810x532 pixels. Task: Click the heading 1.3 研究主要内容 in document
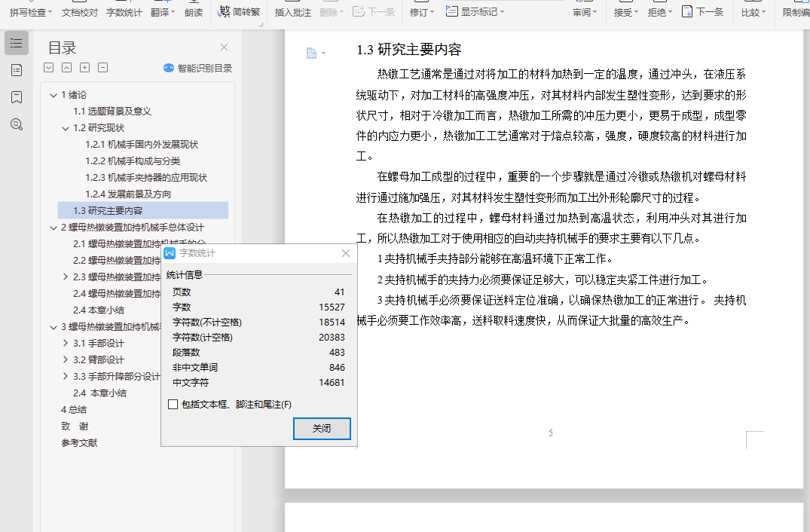(408, 50)
